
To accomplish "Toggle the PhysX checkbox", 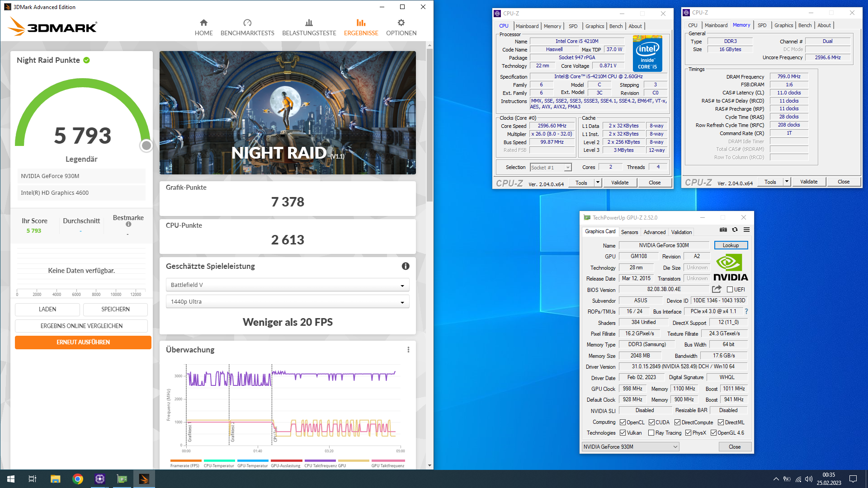I will pyautogui.click(x=688, y=433).
